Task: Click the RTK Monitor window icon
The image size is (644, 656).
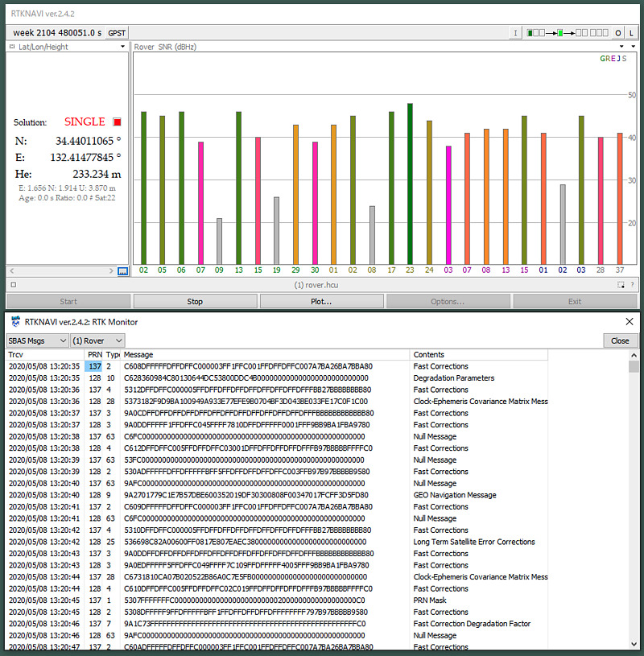Action: coord(16,322)
